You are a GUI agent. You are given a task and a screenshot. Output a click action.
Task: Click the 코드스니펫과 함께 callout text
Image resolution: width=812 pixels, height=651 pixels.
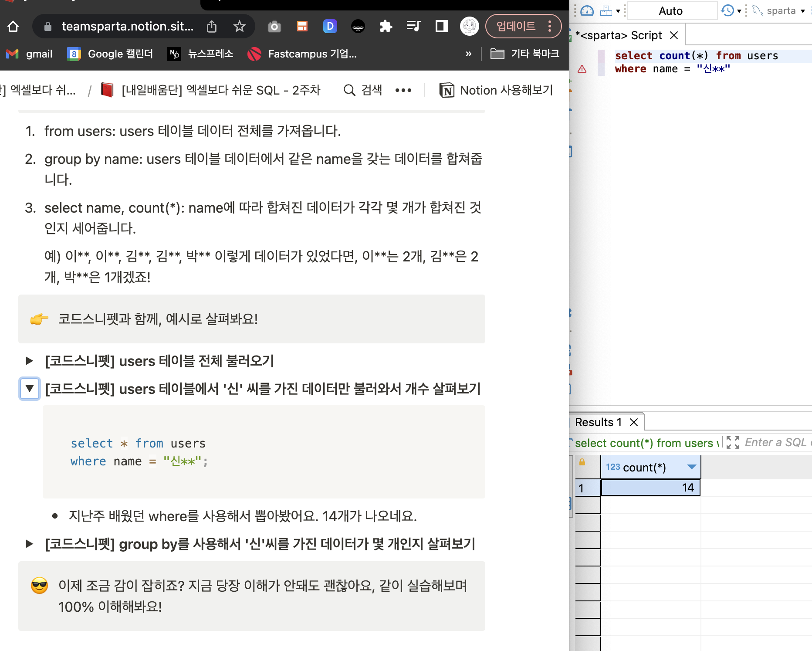tap(158, 319)
